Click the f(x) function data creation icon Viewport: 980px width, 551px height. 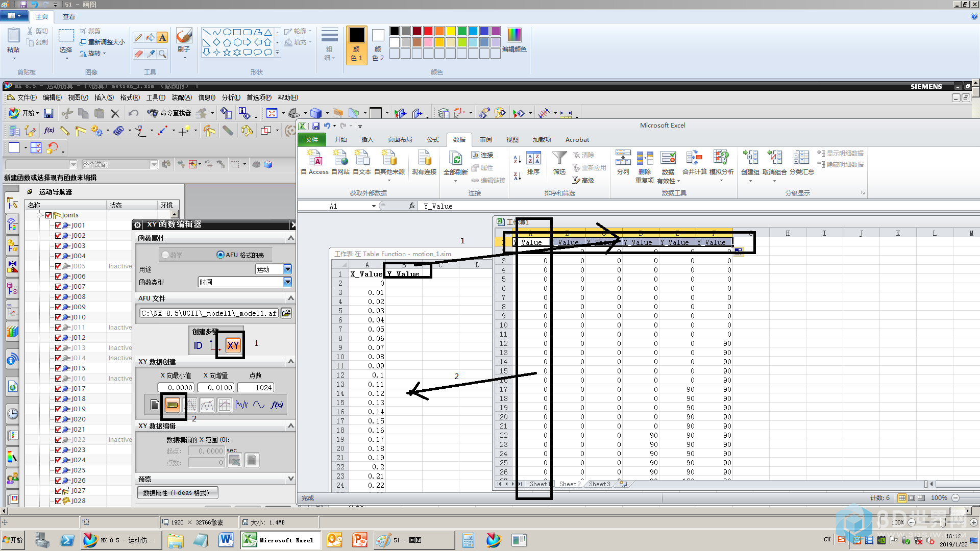pyautogui.click(x=277, y=405)
